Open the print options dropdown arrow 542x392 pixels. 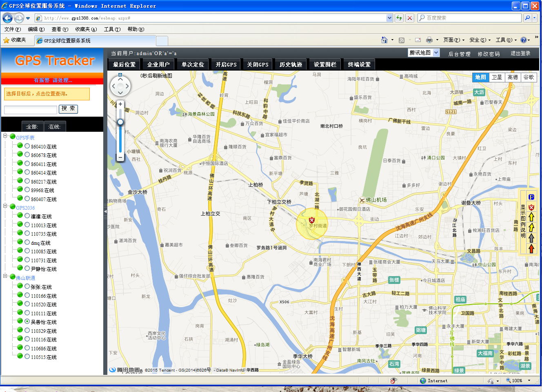point(437,40)
